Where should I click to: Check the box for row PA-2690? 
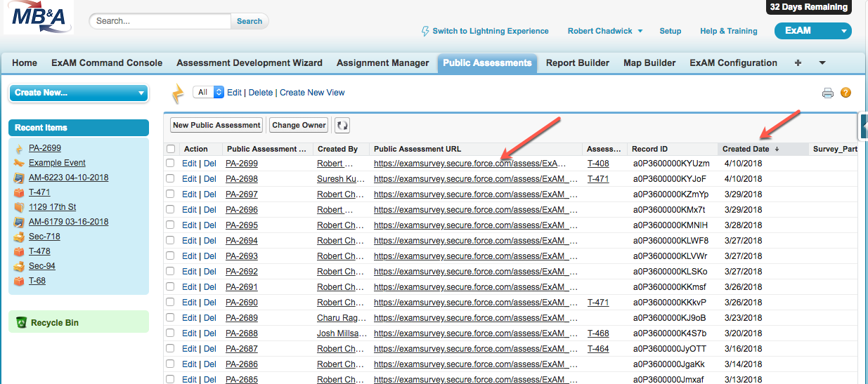pyautogui.click(x=170, y=303)
